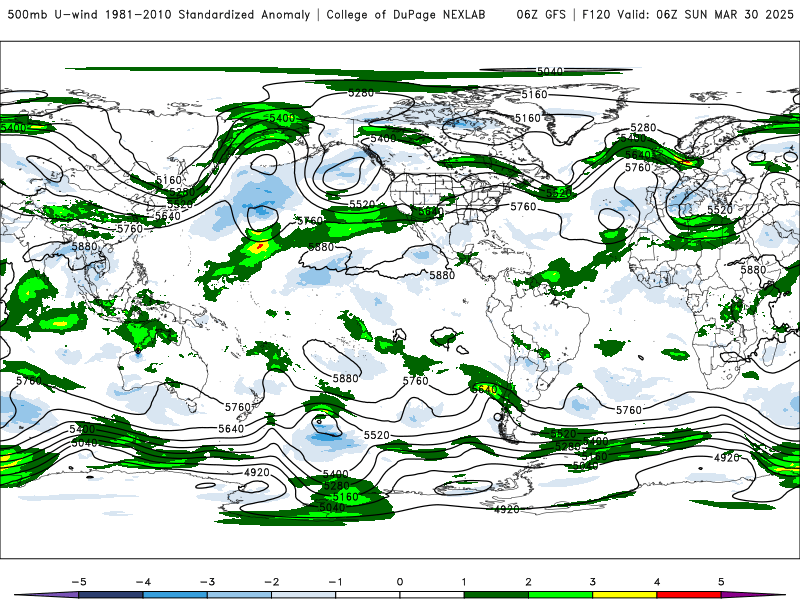This screenshot has height=600, width=800.
Task: Click the "4" colorbar tick label
Action: (x=657, y=582)
